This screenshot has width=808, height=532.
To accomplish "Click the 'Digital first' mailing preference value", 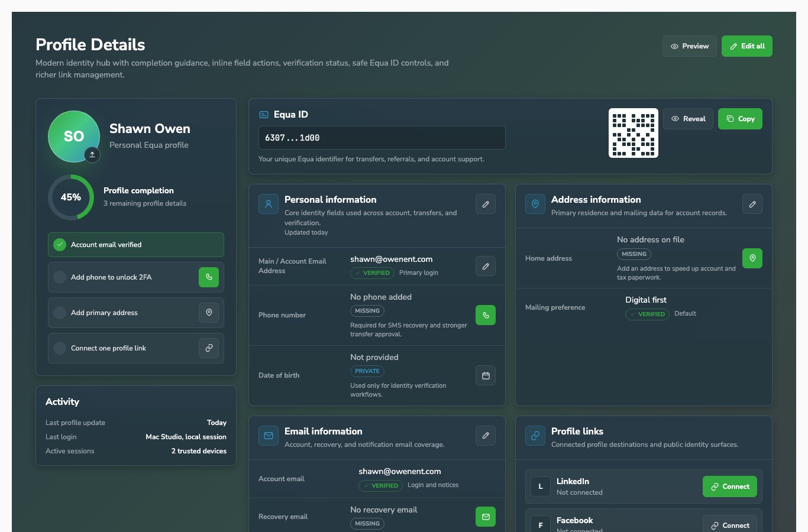I will (646, 300).
